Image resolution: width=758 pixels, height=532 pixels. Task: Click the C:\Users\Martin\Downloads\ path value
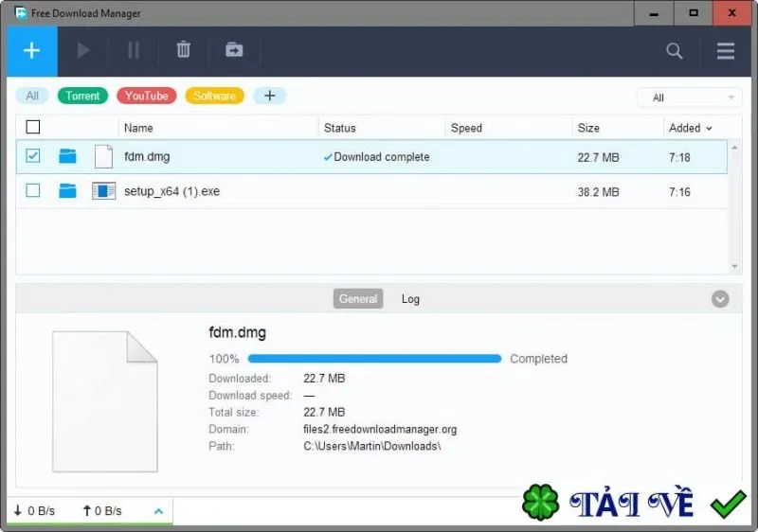372,446
